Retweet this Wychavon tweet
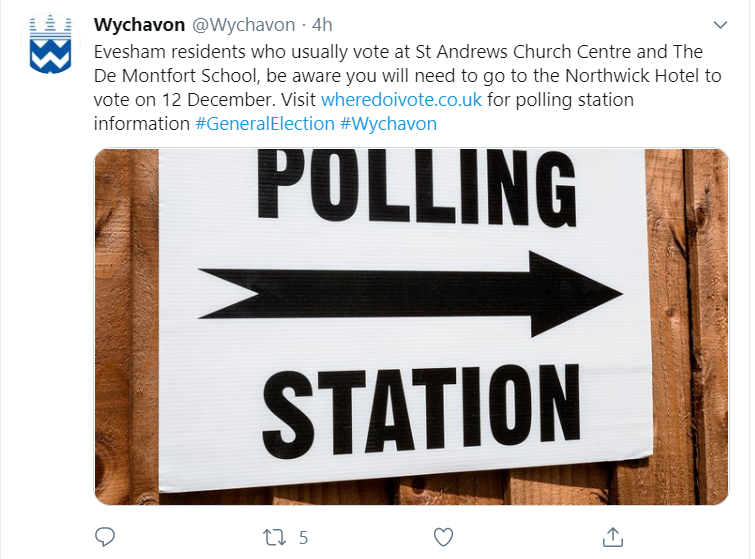 pyautogui.click(x=274, y=537)
